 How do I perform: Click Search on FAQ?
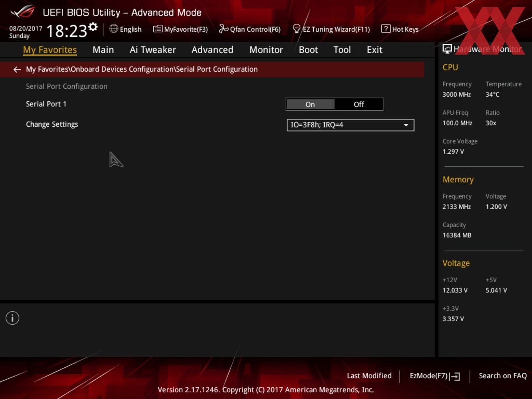[503, 376]
